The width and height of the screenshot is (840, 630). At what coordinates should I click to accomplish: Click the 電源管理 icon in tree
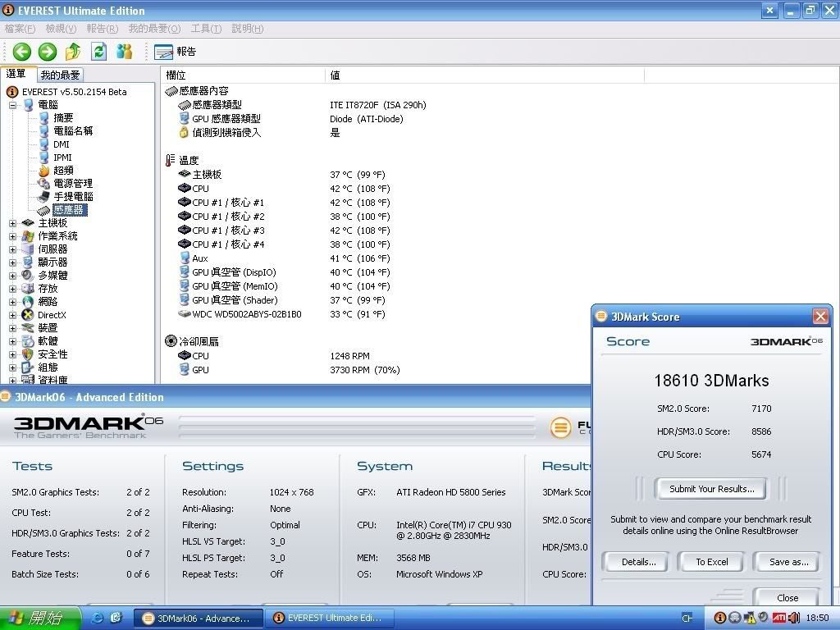44,184
